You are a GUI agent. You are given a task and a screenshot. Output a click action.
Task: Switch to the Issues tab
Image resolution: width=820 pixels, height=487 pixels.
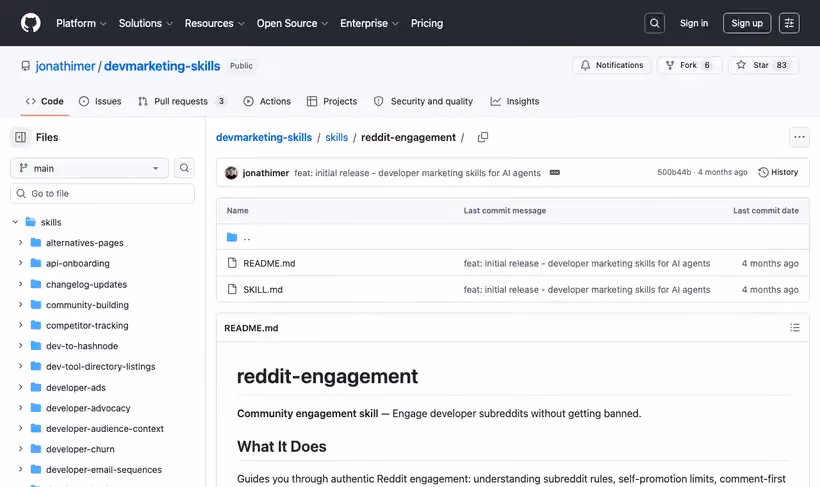coord(100,101)
